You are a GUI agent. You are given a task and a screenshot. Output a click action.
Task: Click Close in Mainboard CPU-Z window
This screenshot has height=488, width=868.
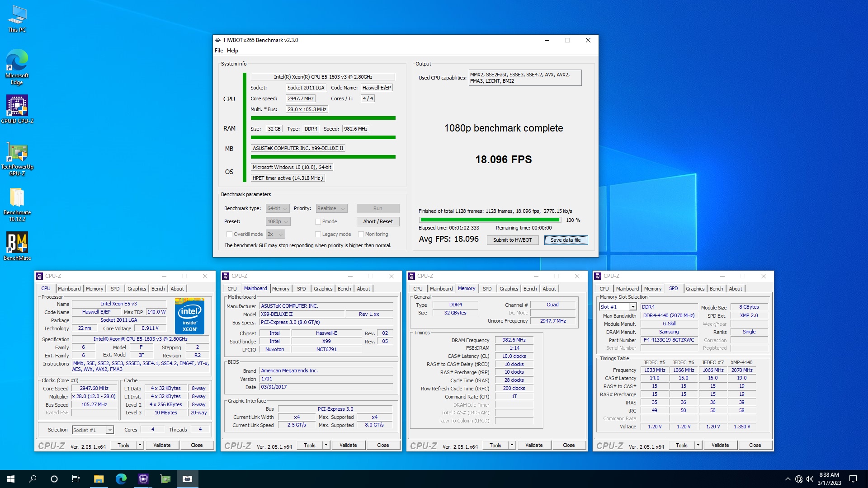click(383, 446)
